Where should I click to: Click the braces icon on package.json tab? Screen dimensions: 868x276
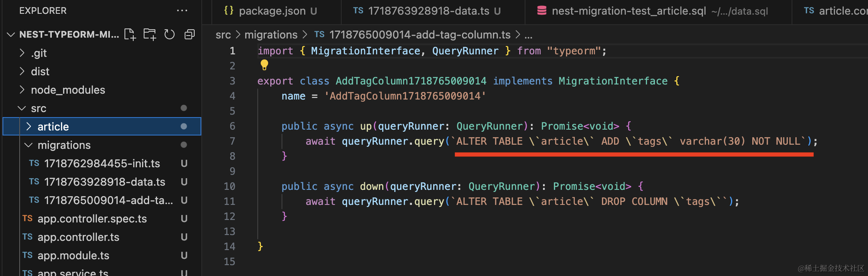click(228, 11)
